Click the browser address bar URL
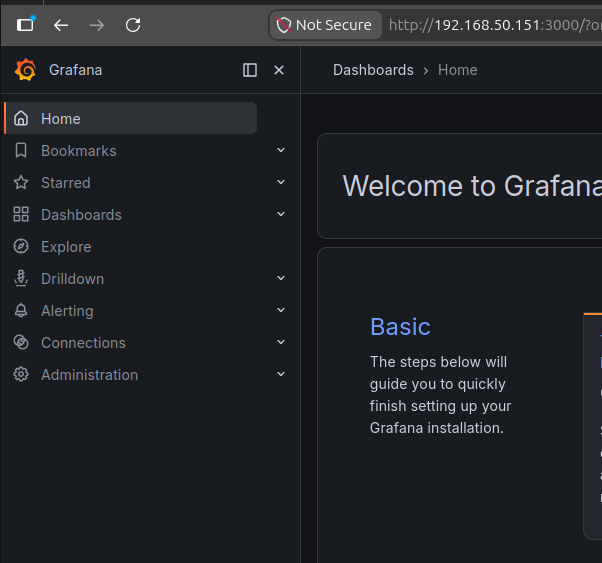Screen dimensions: 602x563 click(x=495, y=25)
